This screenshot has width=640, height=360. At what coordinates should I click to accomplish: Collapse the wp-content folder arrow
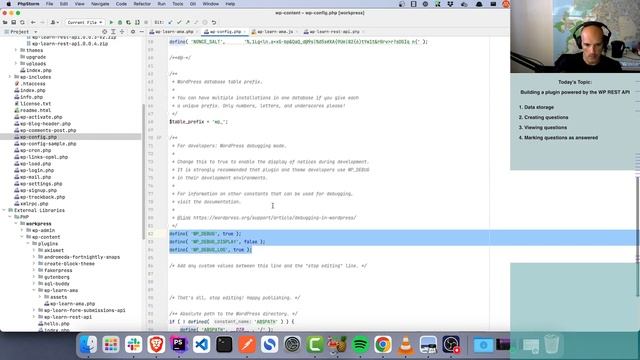pos(22,237)
